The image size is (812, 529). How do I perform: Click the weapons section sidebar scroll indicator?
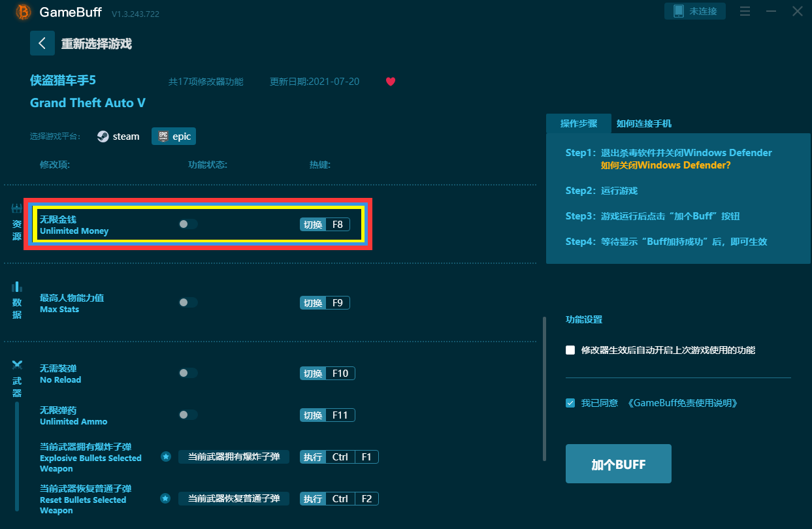coord(17,457)
